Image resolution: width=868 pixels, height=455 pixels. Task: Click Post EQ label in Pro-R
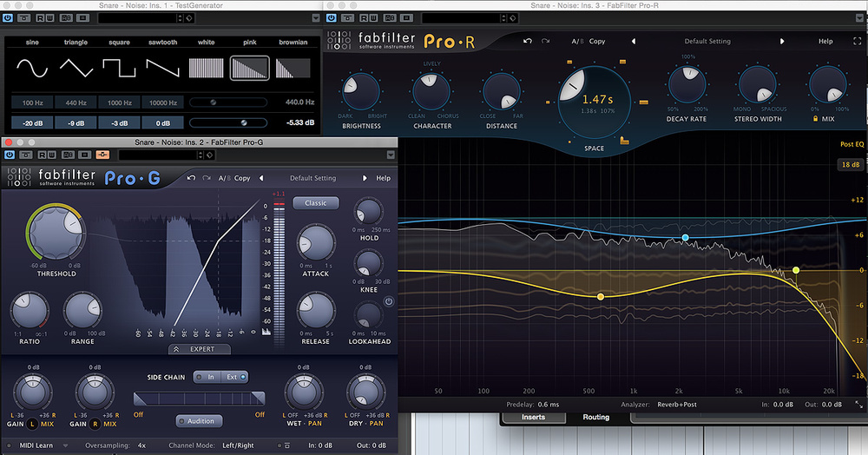point(852,144)
